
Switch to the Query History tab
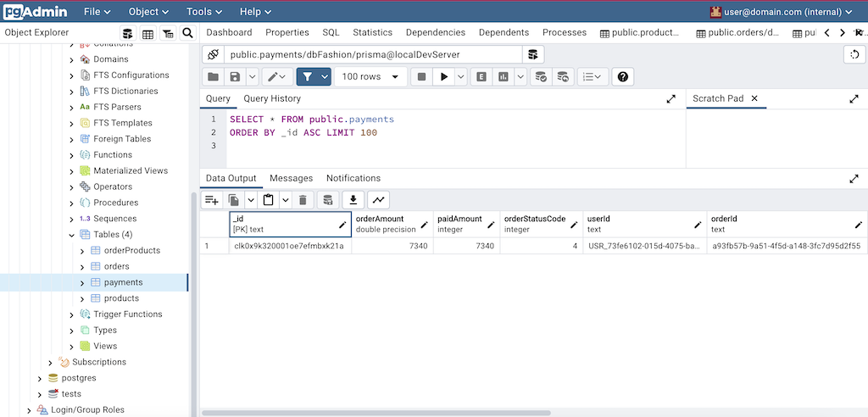[x=272, y=98]
